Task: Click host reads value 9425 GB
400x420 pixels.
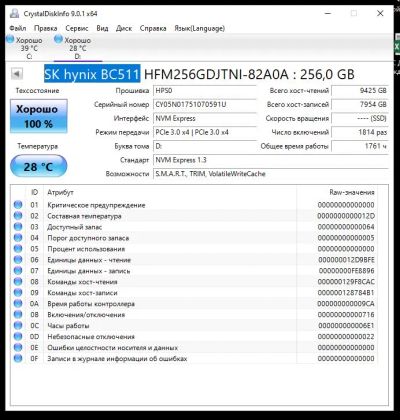Action: (x=360, y=91)
